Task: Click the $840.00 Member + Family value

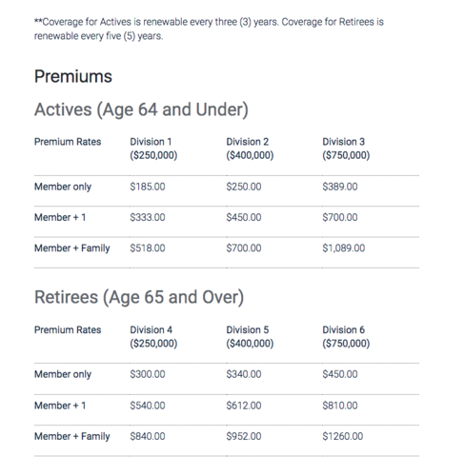Action: pyautogui.click(x=148, y=436)
